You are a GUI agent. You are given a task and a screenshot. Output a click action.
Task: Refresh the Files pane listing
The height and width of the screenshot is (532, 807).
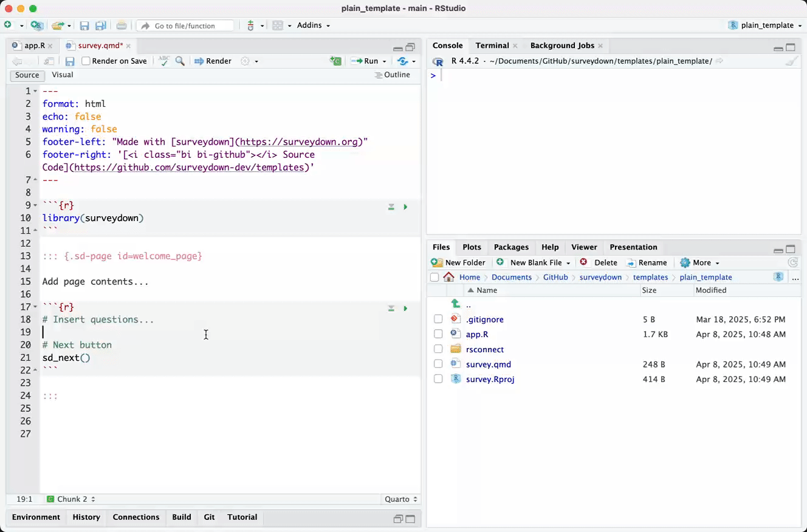pyautogui.click(x=792, y=263)
